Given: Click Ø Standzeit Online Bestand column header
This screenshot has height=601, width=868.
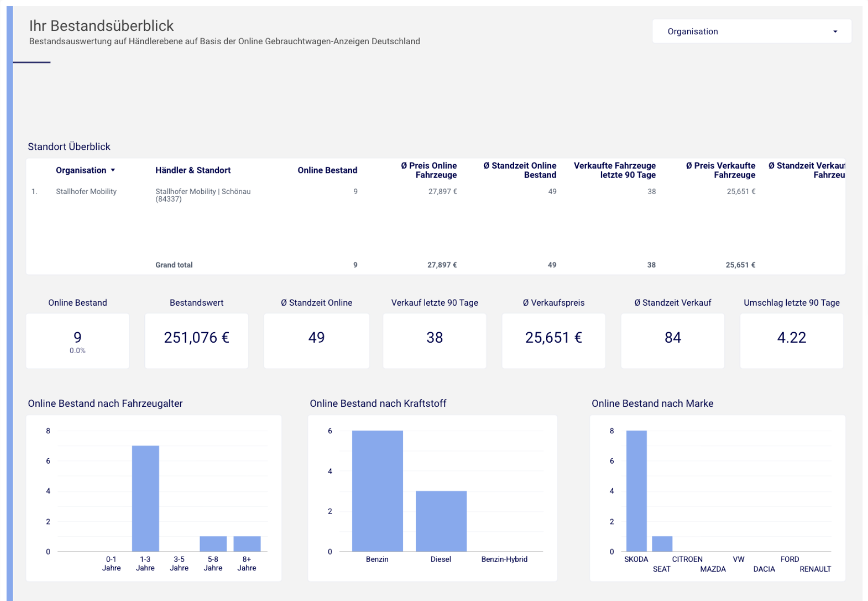Looking at the screenshot, I should click(519, 170).
